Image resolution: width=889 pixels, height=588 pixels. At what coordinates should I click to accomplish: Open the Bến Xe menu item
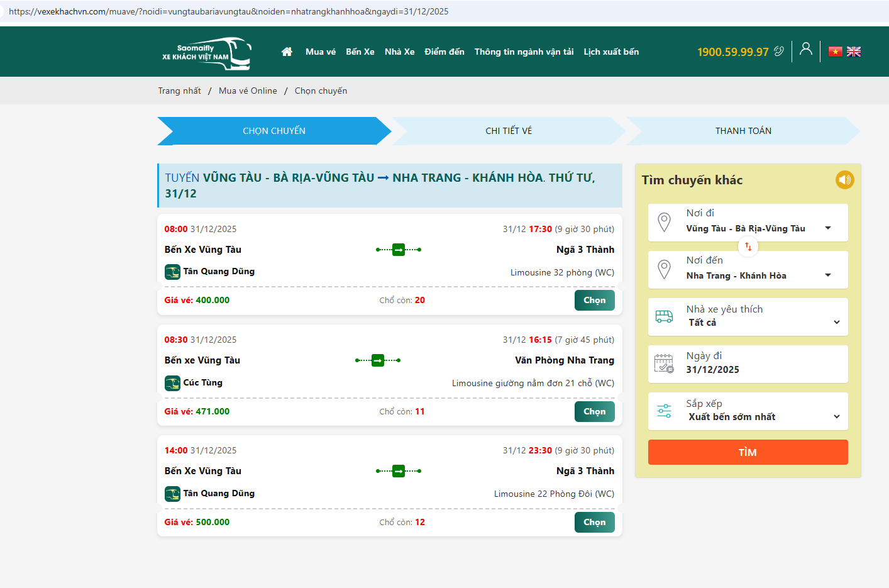(x=360, y=52)
